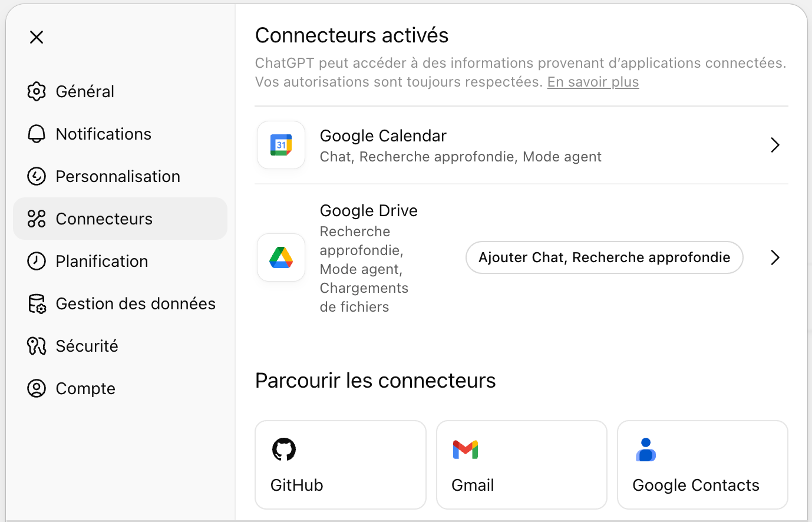Click the Google Drive app icon
The height and width of the screenshot is (522, 812).
click(281, 257)
